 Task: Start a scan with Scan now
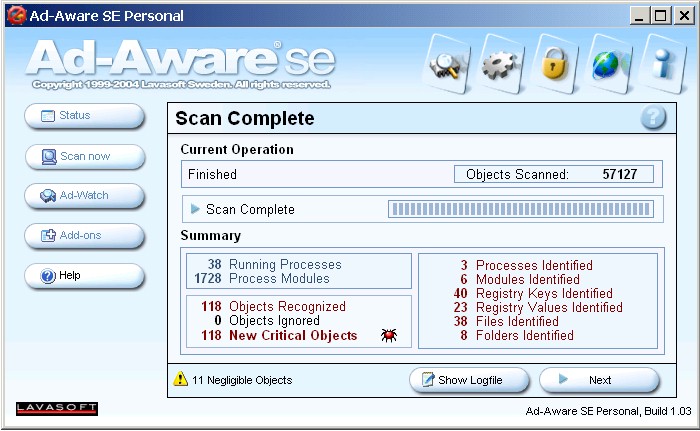click(x=85, y=157)
